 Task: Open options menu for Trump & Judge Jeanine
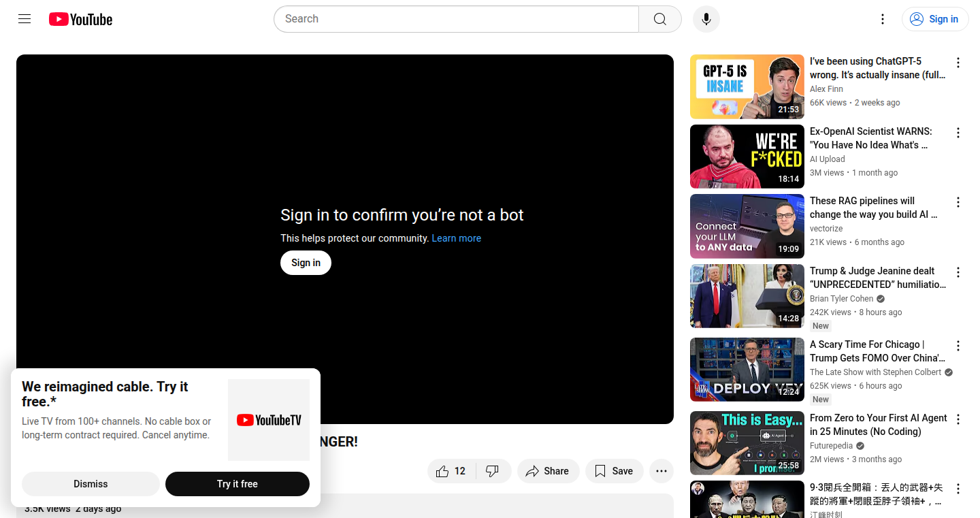tap(958, 272)
